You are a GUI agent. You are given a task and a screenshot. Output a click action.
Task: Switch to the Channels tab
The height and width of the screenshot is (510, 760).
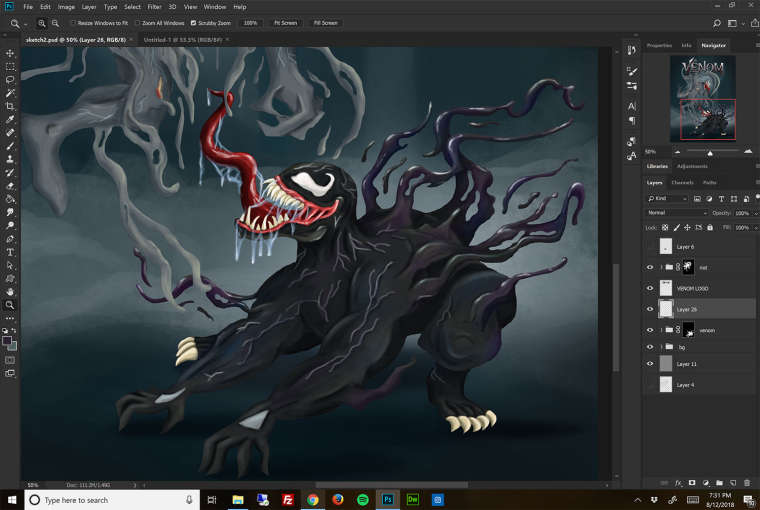coord(682,183)
